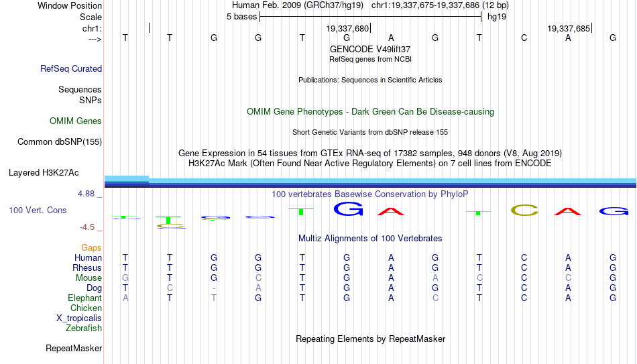
Task: Click base C in the reference sequence row
Action: (x=524, y=38)
